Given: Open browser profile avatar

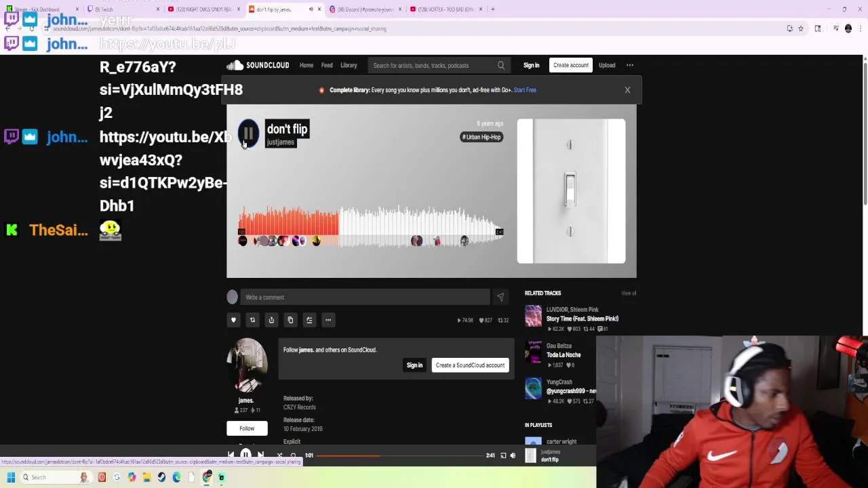Looking at the screenshot, I should pyautogui.click(x=848, y=28).
